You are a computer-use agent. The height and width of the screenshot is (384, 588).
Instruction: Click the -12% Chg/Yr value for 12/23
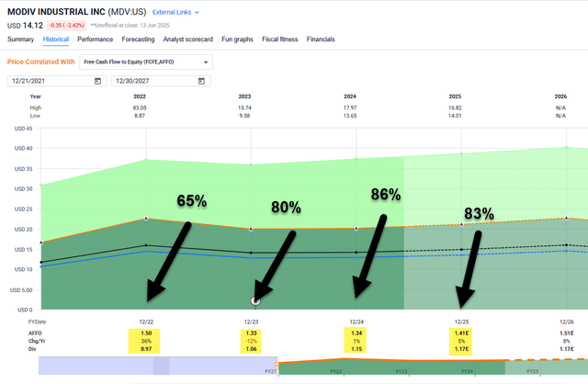251,341
